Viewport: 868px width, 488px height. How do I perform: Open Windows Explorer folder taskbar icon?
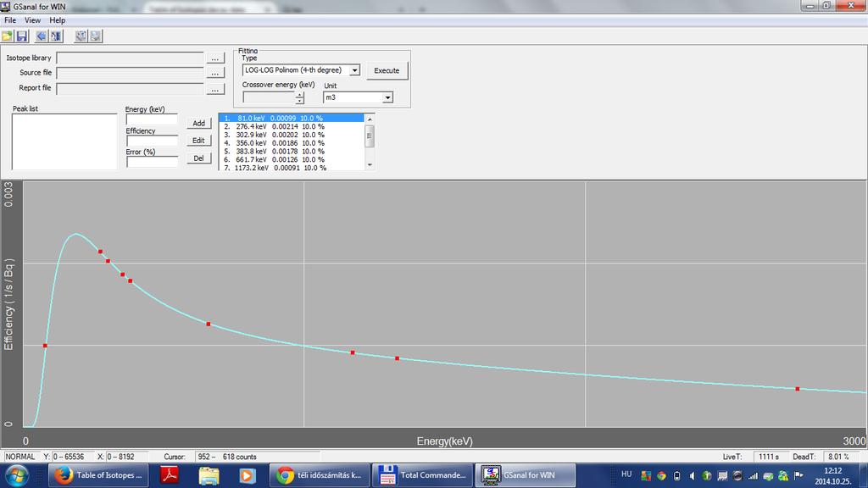(209, 475)
